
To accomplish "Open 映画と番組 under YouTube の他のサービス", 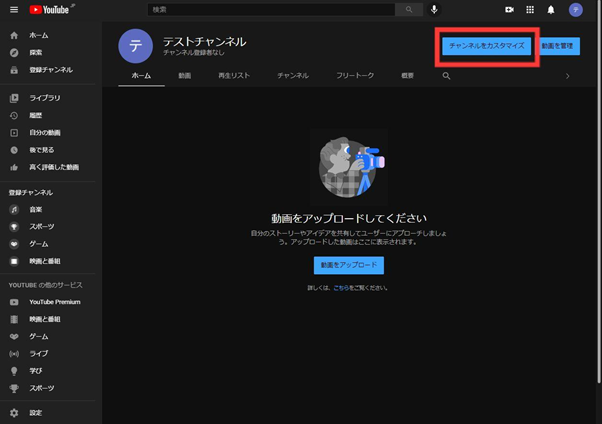I will [48, 319].
